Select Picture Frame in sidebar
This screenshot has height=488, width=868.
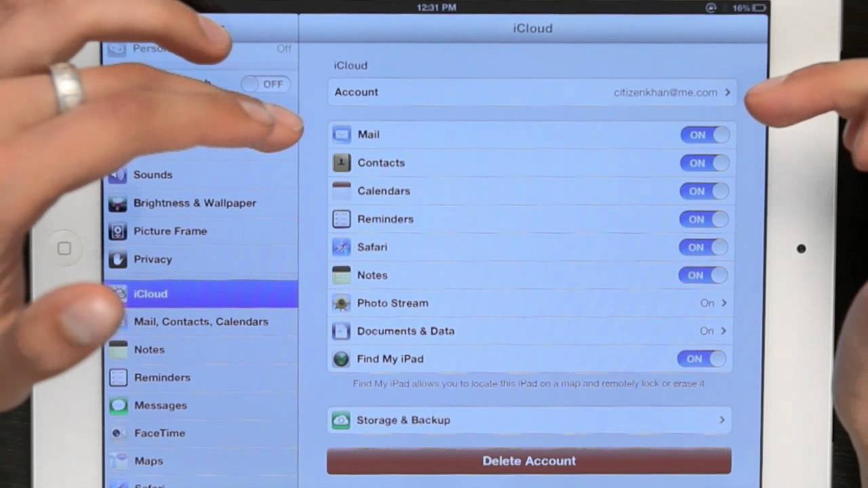coord(201,231)
